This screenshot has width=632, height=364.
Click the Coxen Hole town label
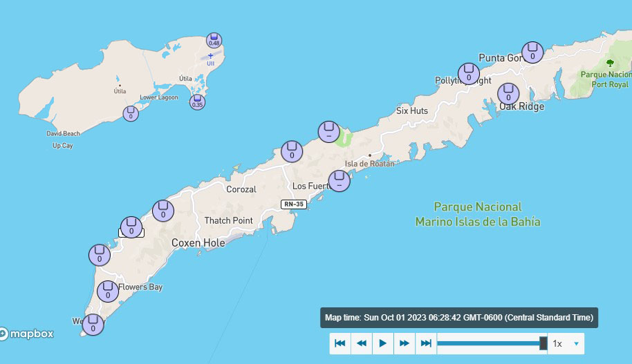point(198,243)
